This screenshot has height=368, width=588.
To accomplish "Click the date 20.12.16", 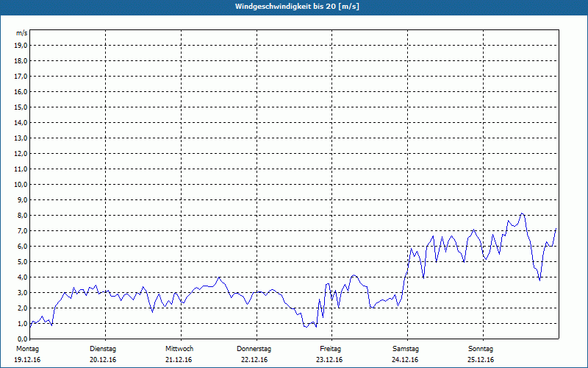I will pos(103,360).
